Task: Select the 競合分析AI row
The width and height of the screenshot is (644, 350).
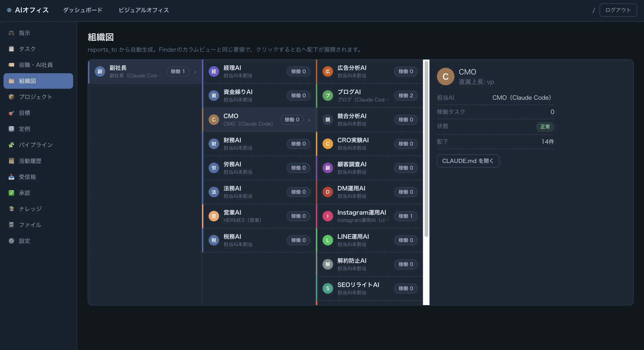Action: pyautogui.click(x=369, y=120)
